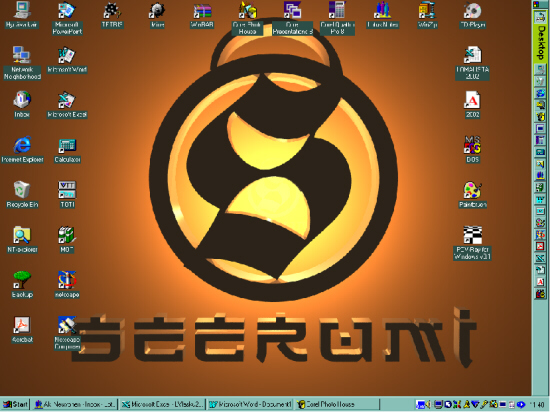Launch the netscape desktop shortcut
Viewport: 550px width, 412px height.
[67, 285]
